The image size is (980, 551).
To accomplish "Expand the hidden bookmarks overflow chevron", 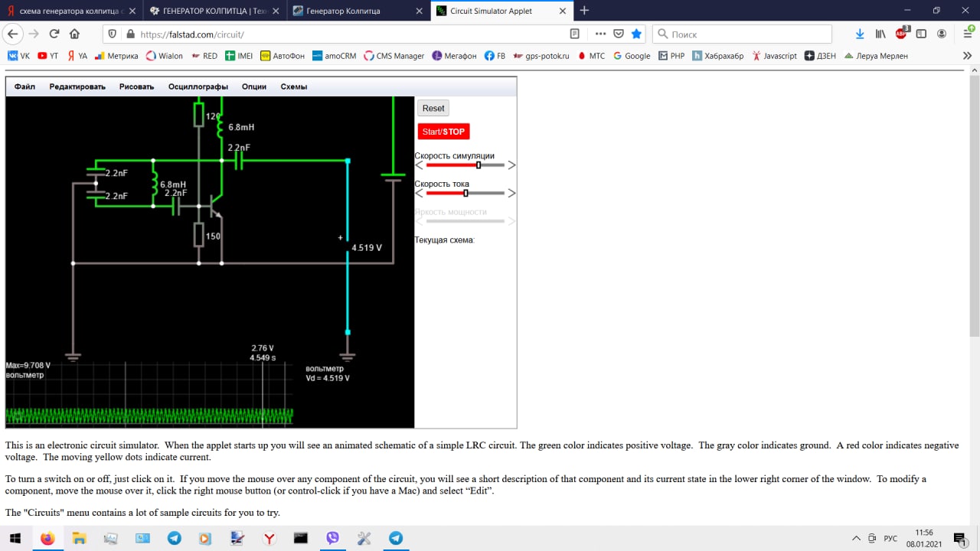I will click(x=967, y=56).
